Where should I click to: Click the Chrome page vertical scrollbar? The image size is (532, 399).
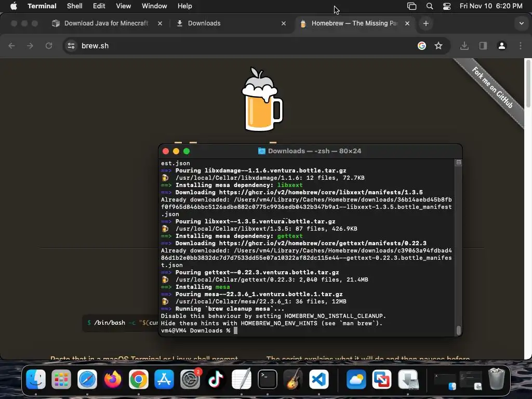click(x=528, y=84)
